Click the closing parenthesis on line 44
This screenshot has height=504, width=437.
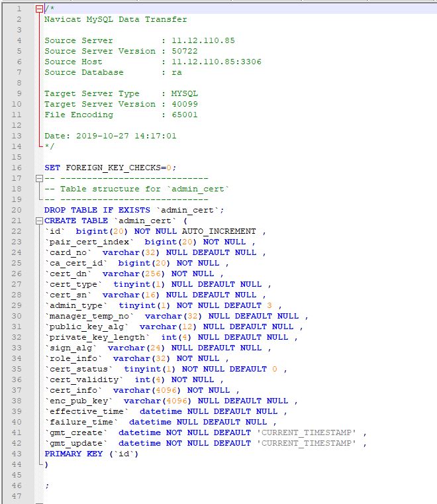[x=46, y=465]
